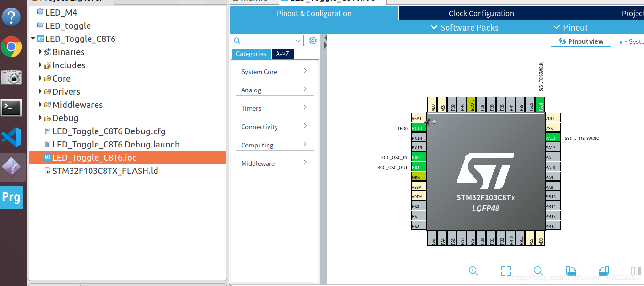This screenshot has width=644, height=286.
Task: Click pin PA14 SYS_JTCK-SWCLK
Action: (x=540, y=104)
